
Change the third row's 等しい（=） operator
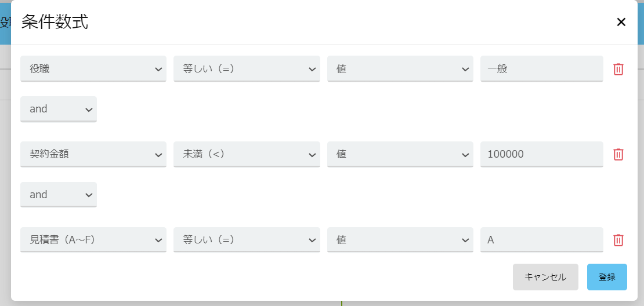247,240
